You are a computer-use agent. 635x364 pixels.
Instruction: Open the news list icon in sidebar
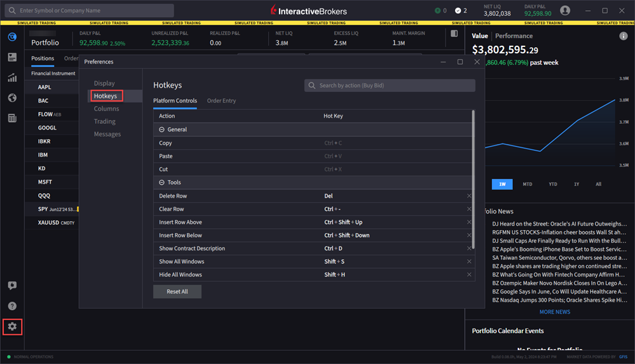12,118
